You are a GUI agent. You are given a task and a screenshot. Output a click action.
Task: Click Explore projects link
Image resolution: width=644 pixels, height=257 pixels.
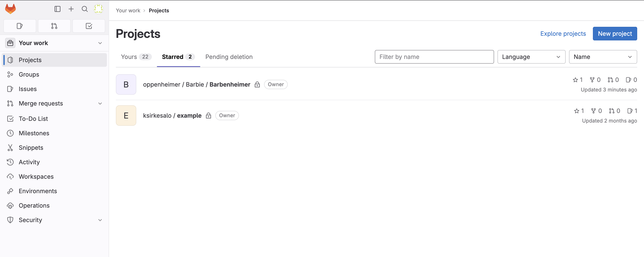click(563, 33)
